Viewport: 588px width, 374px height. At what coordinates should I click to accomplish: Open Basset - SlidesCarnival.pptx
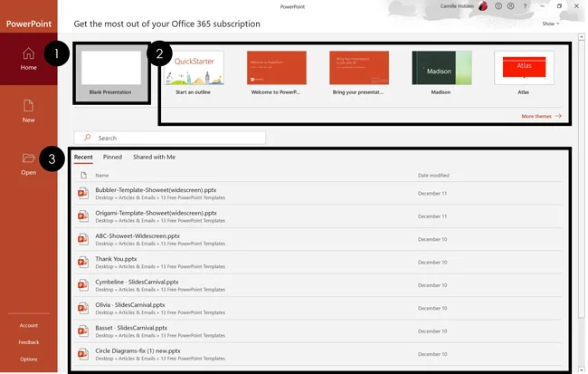point(131,328)
